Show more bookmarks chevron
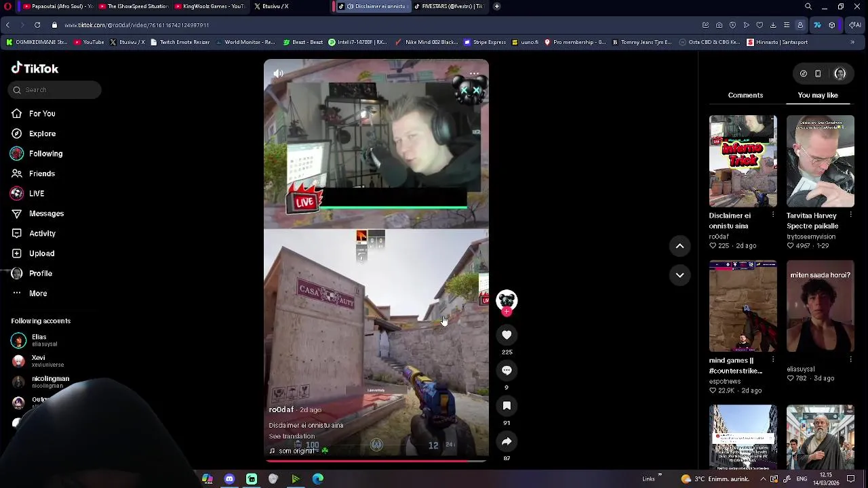The width and height of the screenshot is (868, 488). point(852,42)
